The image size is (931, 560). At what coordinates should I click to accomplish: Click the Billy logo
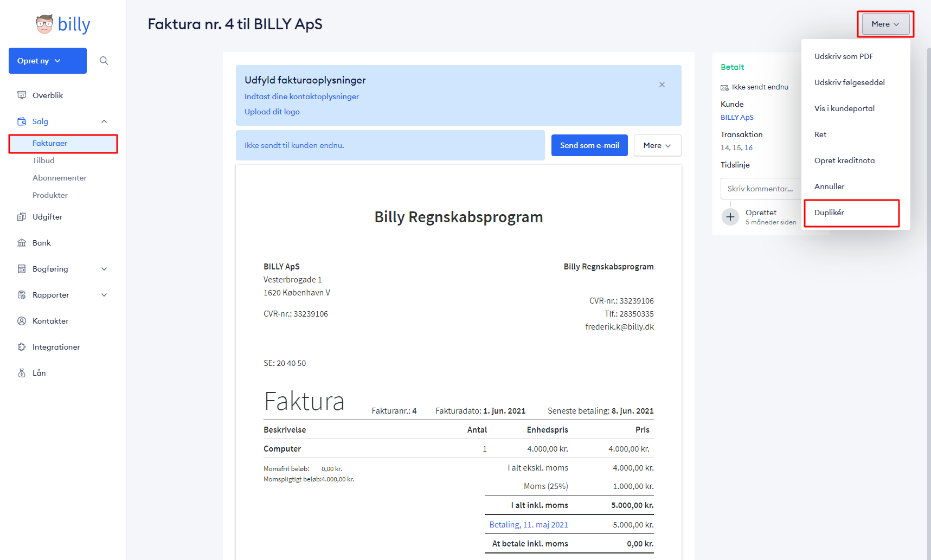pos(63,24)
